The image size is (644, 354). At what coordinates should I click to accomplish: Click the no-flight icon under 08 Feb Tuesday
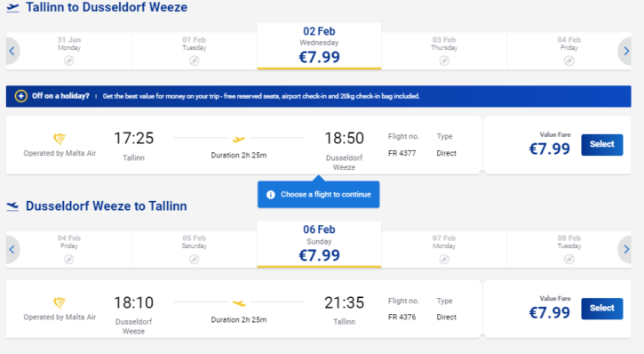point(568,260)
